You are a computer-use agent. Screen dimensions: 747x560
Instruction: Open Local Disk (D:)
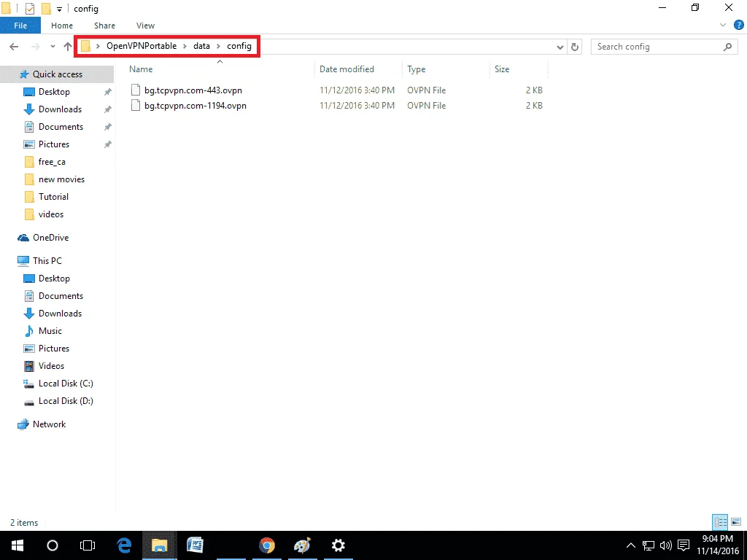click(x=66, y=401)
